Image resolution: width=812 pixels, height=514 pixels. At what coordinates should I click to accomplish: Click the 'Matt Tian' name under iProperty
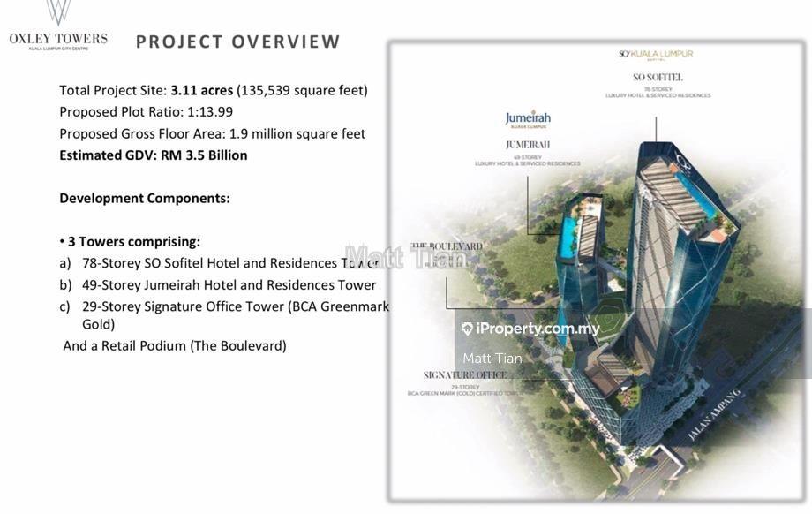[492, 358]
